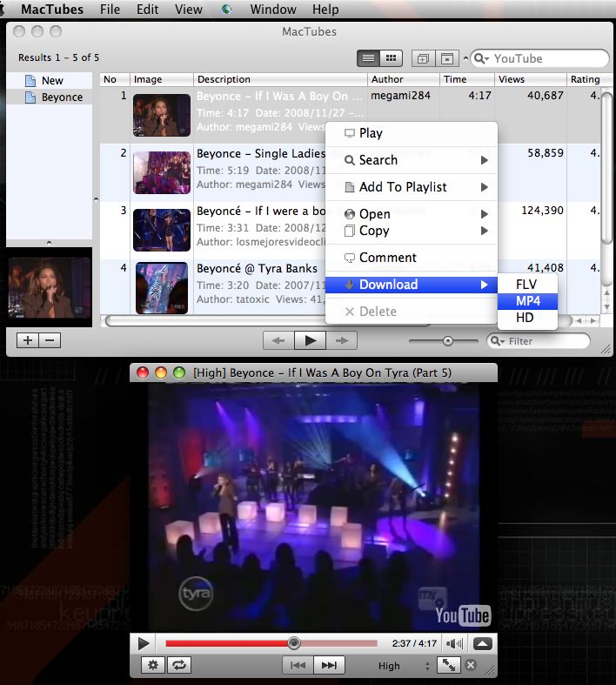Click the New playlist document icon
The height and width of the screenshot is (685, 616).
[30, 80]
